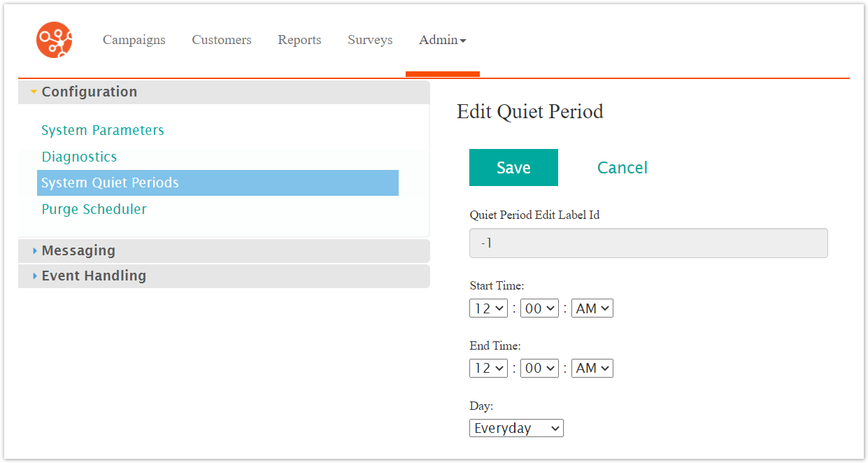Image resolution: width=868 pixels, height=463 pixels.
Task: Open the Diagnostics page
Action: (79, 157)
